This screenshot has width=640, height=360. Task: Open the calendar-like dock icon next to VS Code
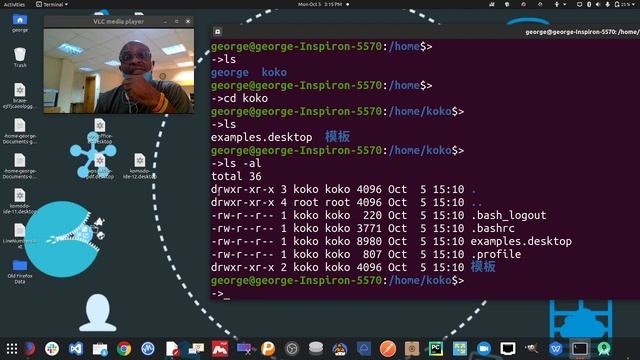pos(100,349)
